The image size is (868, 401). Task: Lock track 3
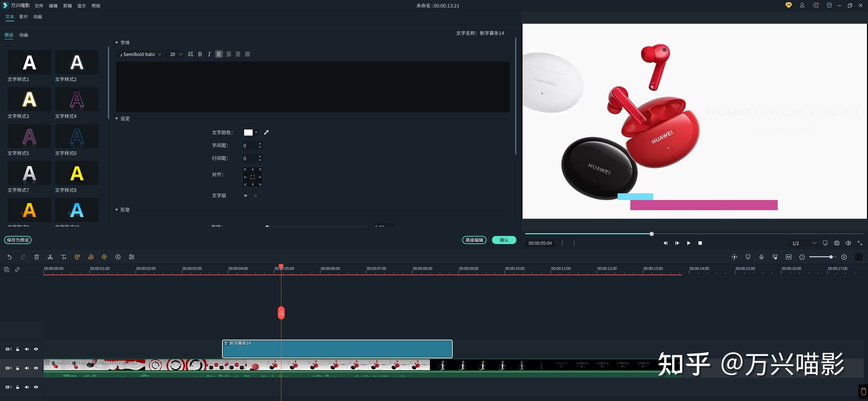click(x=18, y=387)
